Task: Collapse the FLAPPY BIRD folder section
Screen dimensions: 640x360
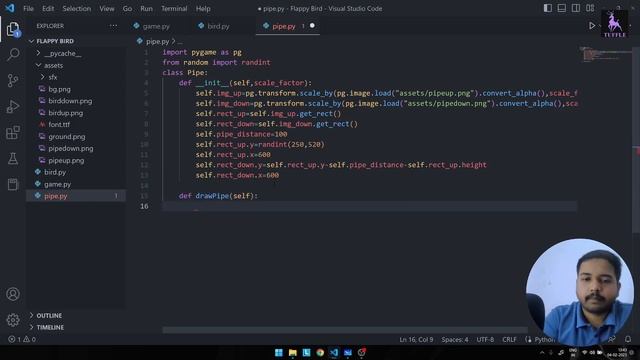Action: point(55,41)
